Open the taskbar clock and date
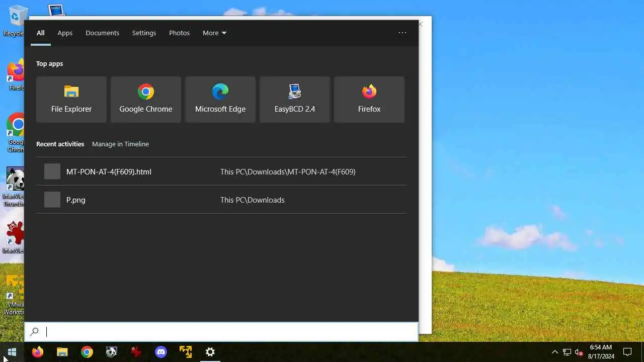Screen dimensions: 644x362 [601, 352]
